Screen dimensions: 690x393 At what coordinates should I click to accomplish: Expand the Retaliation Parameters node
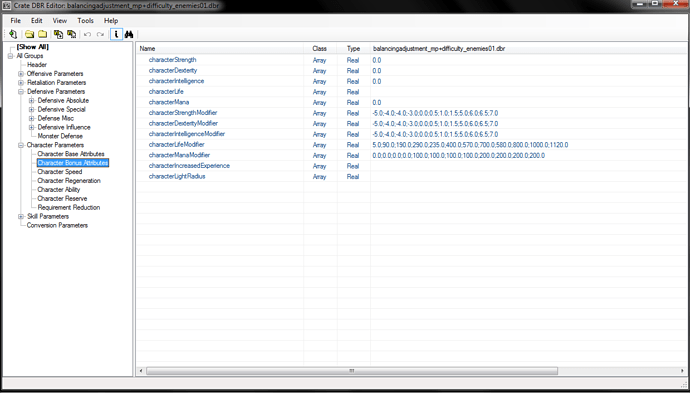click(21, 83)
